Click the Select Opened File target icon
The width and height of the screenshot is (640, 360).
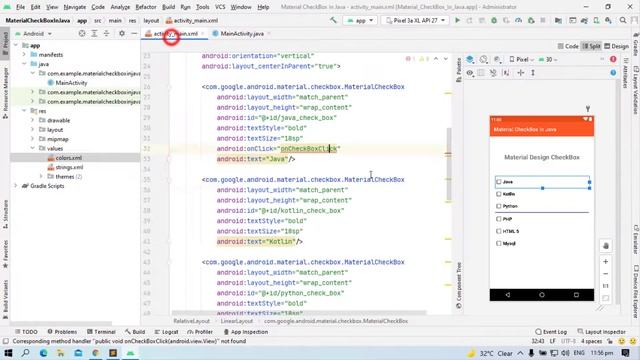[x=82, y=33]
